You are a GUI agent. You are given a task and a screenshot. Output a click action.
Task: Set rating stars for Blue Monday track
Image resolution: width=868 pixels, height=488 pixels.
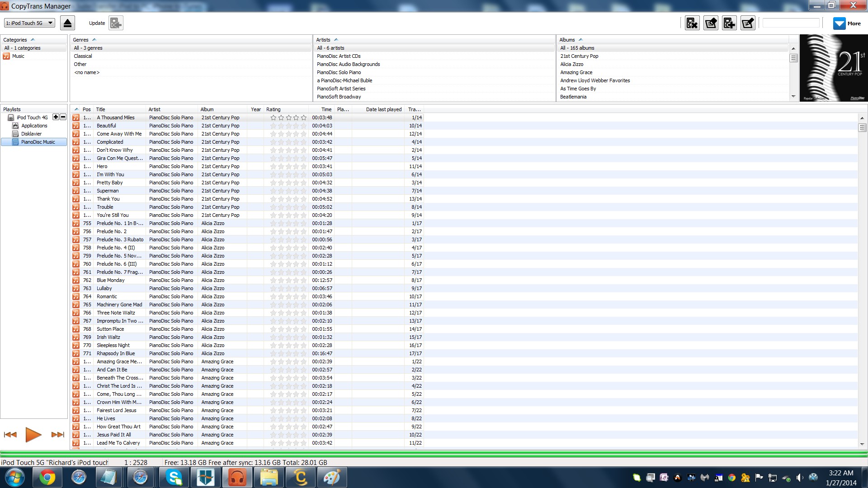288,280
